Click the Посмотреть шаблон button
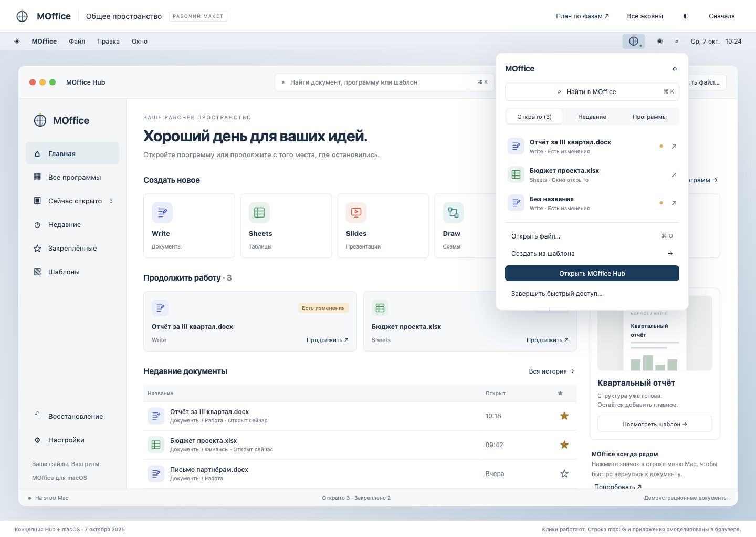 click(x=655, y=424)
